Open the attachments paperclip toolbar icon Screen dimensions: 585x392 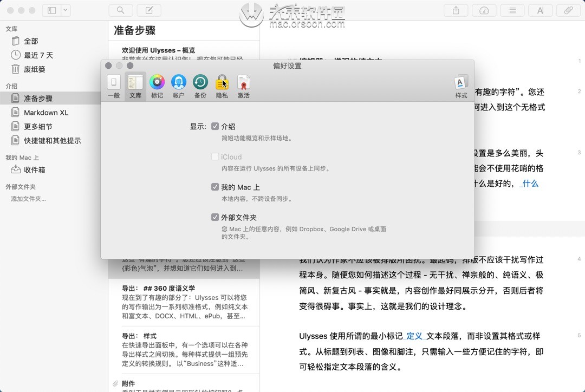pyautogui.click(x=569, y=10)
